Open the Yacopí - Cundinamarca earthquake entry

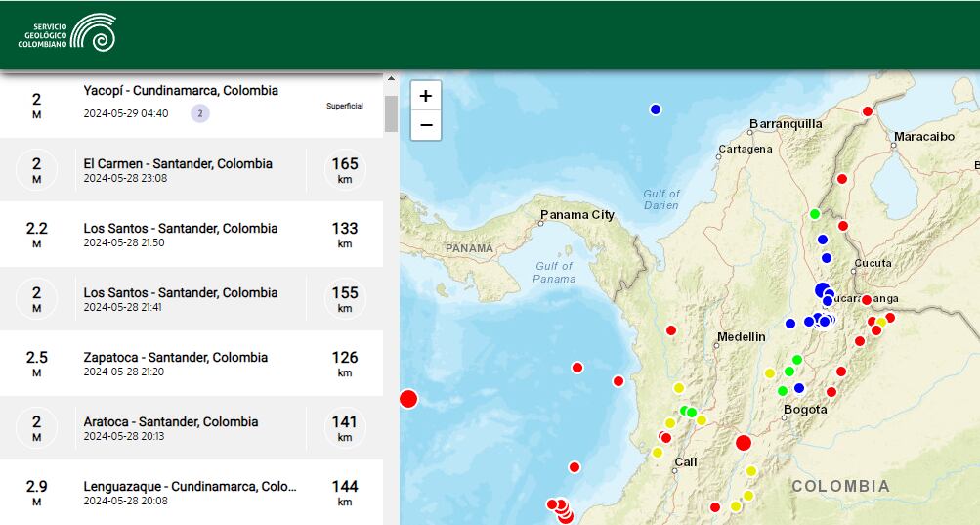coord(181,91)
